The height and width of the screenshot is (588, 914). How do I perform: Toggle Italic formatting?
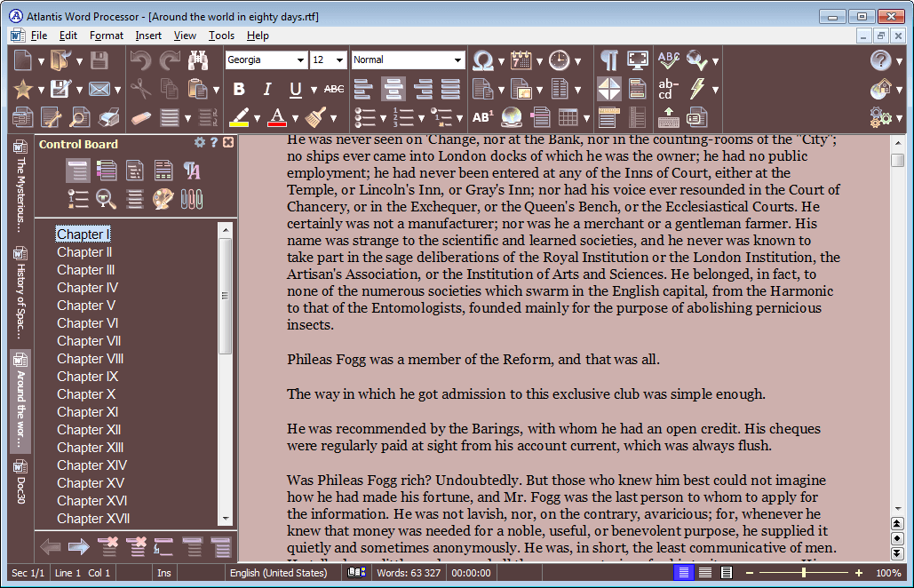pyautogui.click(x=267, y=89)
